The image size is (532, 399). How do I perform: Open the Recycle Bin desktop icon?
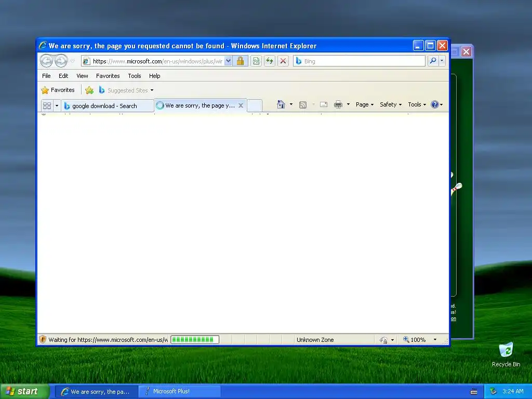click(x=506, y=355)
